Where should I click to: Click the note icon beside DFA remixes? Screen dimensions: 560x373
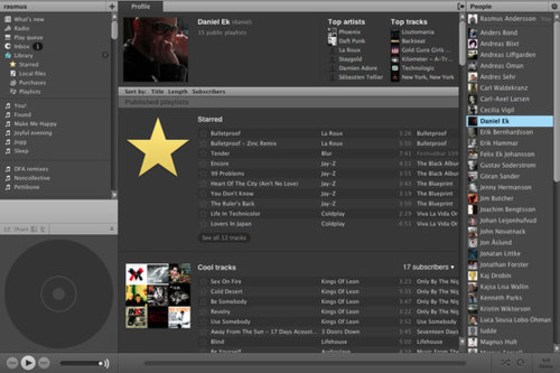click(x=8, y=169)
